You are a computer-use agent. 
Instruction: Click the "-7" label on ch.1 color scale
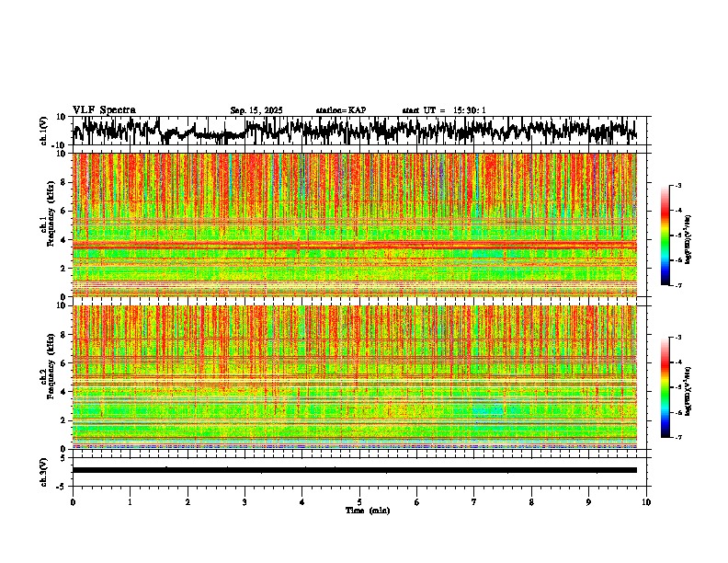[677, 285]
